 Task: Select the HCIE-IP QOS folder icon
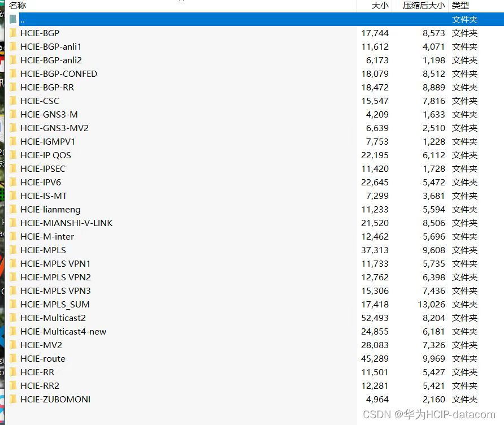13,155
